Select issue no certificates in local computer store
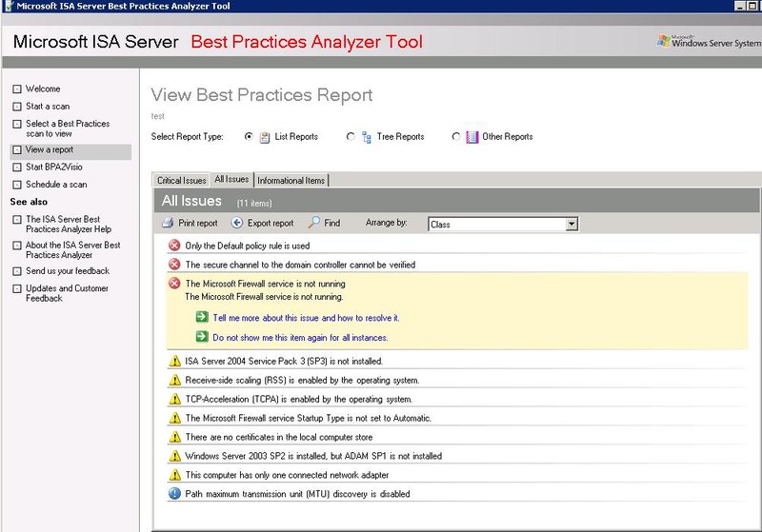 [279, 437]
